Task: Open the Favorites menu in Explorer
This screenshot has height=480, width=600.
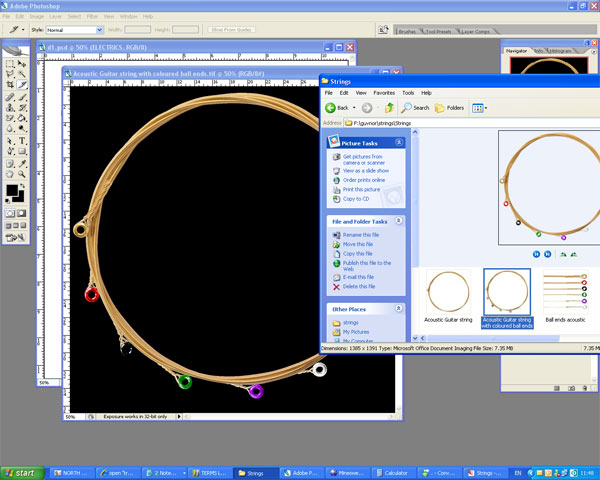Action: pyautogui.click(x=384, y=92)
